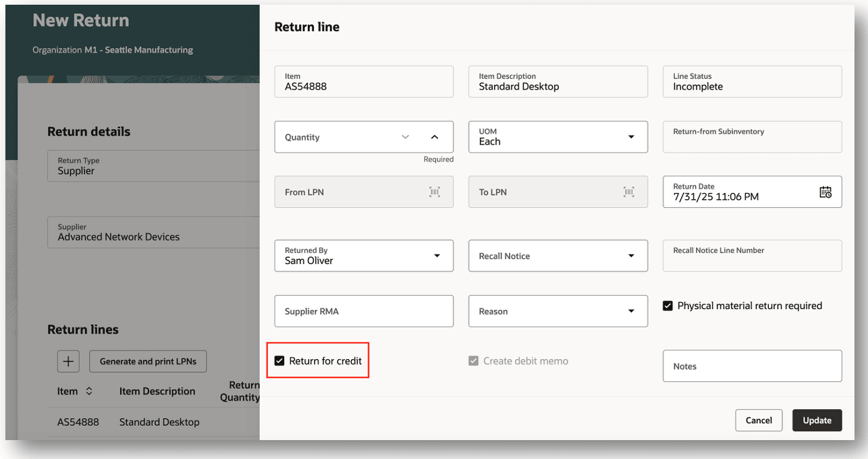
Task: Decrease Quantity with the down chevron
Action: (x=406, y=137)
